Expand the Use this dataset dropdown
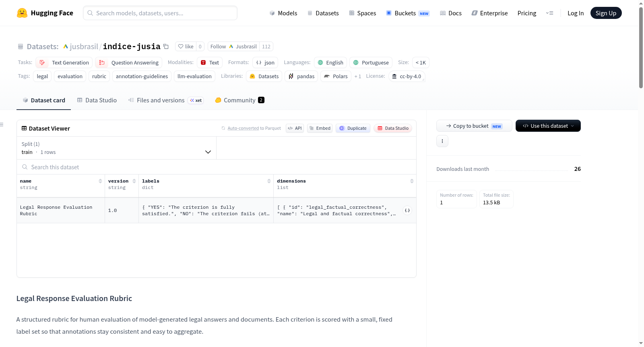Viewport: 644px width, 347px height. pos(548,126)
